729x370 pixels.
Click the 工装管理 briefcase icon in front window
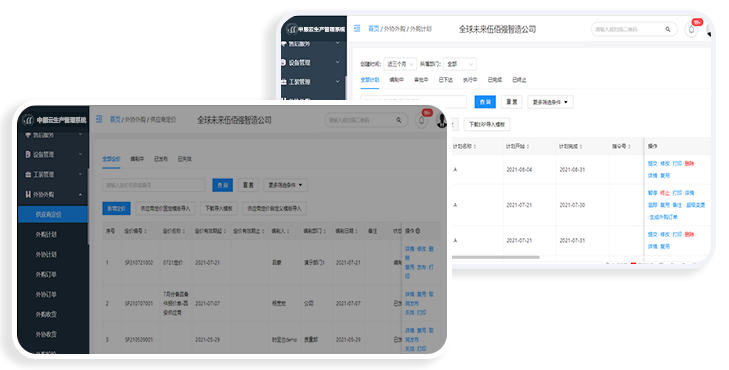[x=28, y=174]
